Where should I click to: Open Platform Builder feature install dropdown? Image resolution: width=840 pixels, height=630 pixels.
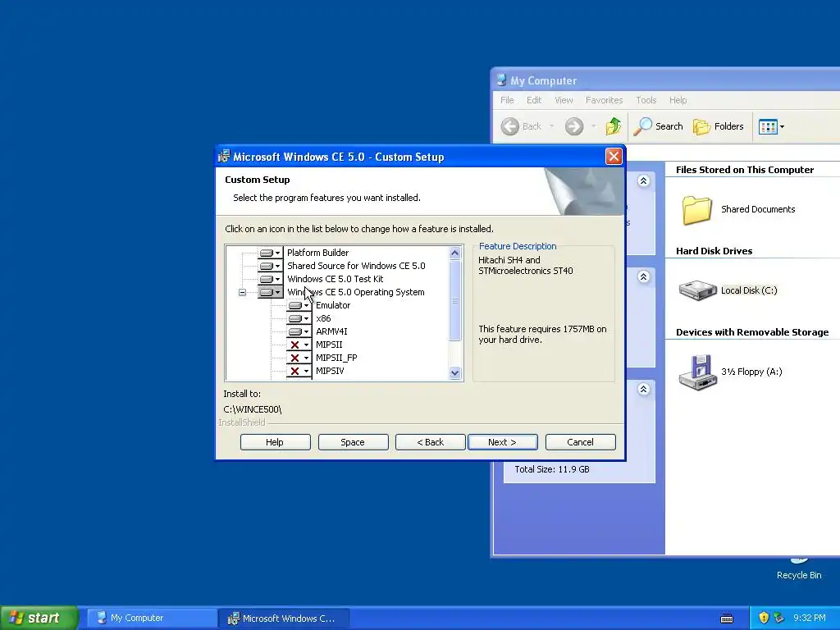click(270, 253)
